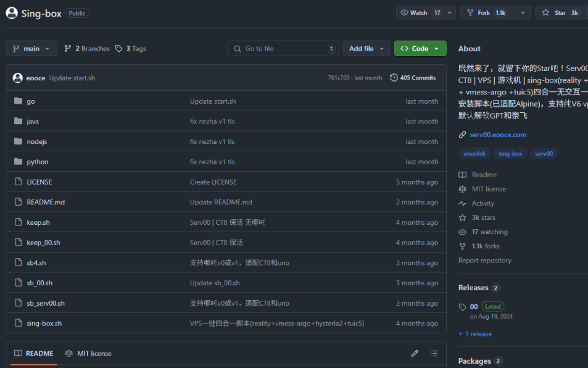
Task: Select the sing-box topic tag
Action: 510,153
